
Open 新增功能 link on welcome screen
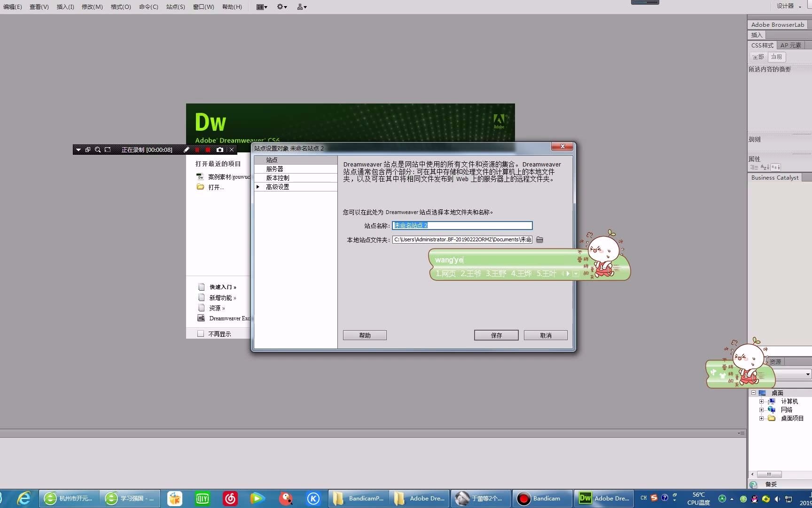[223, 298]
